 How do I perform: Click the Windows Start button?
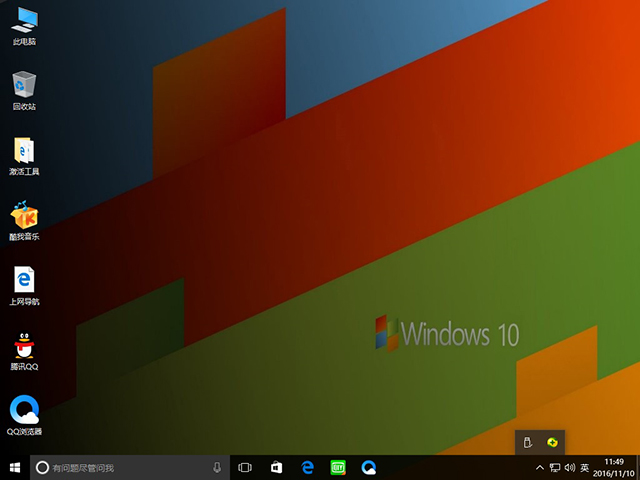14,467
